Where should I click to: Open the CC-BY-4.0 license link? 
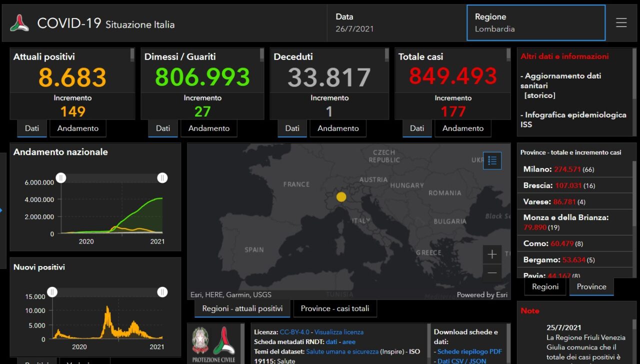[x=294, y=332]
